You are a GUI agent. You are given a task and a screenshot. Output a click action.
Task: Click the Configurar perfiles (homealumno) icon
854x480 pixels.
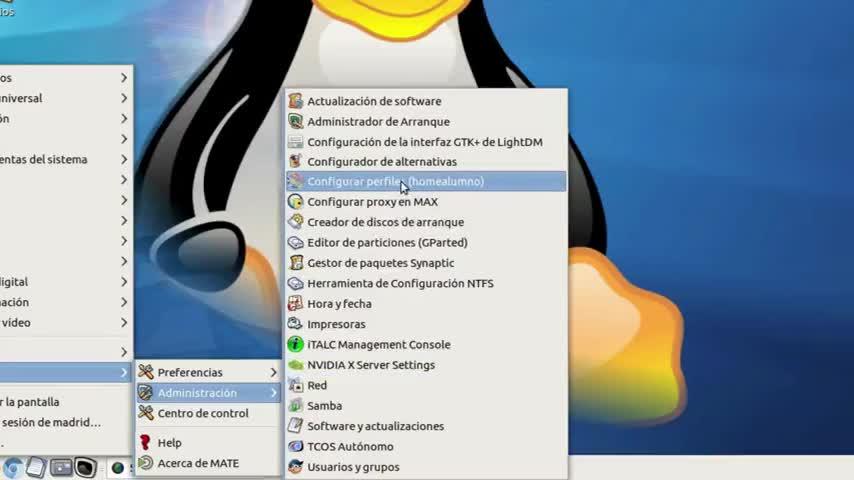[x=295, y=181]
